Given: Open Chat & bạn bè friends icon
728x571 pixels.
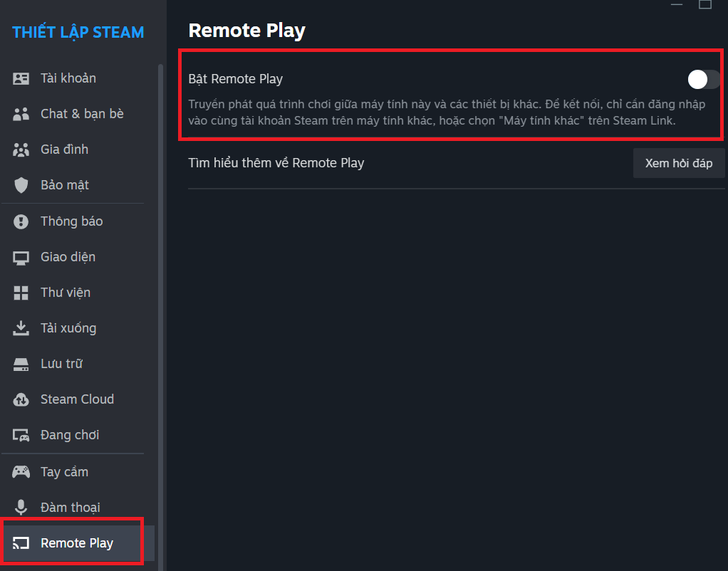Looking at the screenshot, I should click(21, 114).
